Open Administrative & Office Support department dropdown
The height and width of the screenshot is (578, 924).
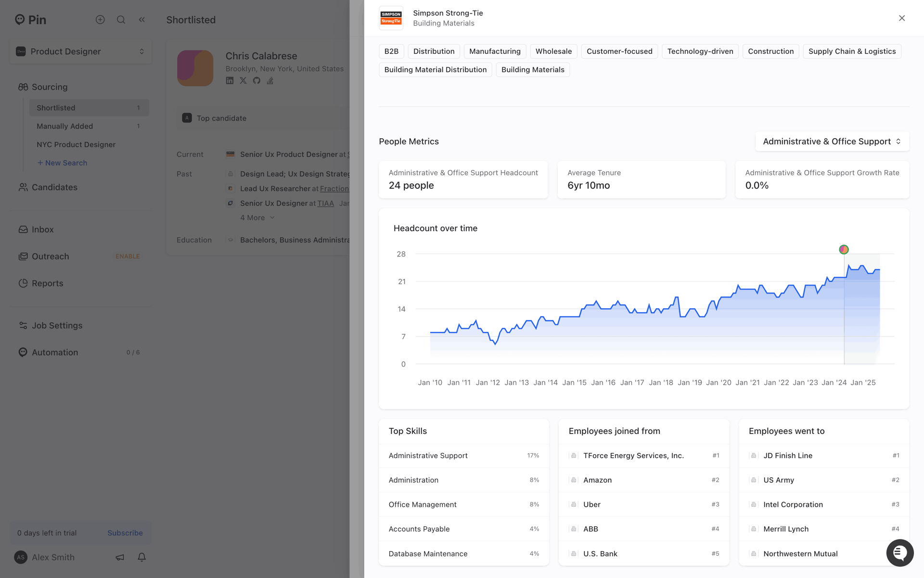(832, 142)
